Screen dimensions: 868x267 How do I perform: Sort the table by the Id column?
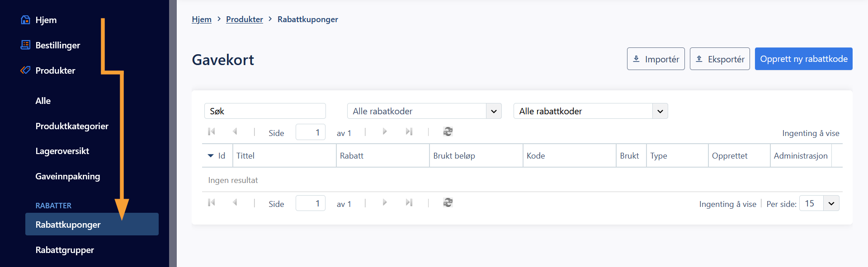[217, 155]
